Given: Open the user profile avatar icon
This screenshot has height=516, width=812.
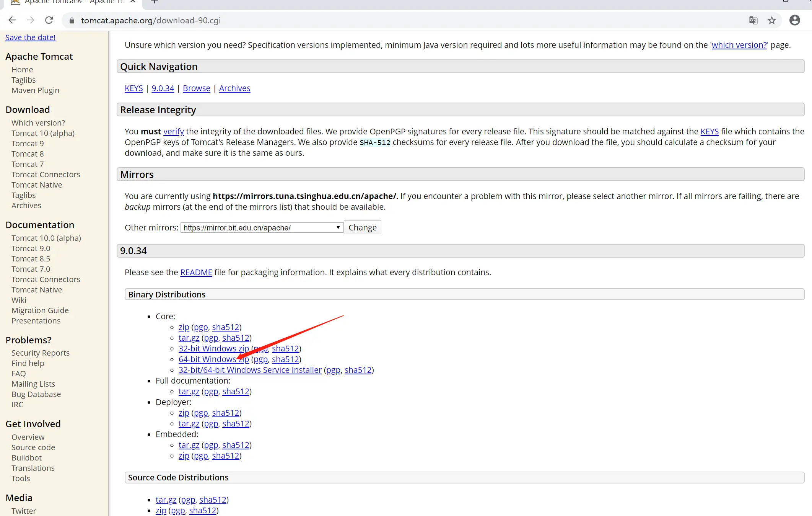Looking at the screenshot, I should point(795,20).
